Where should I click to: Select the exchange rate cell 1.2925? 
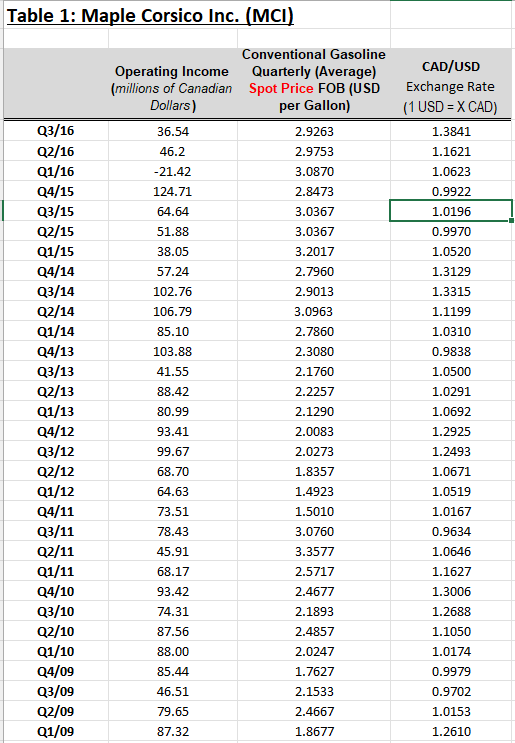(x=451, y=431)
